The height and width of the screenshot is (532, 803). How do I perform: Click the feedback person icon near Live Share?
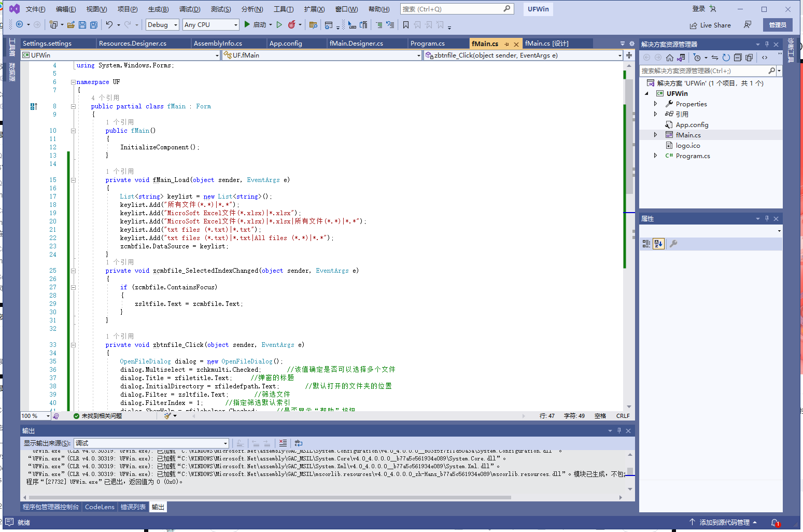point(748,24)
